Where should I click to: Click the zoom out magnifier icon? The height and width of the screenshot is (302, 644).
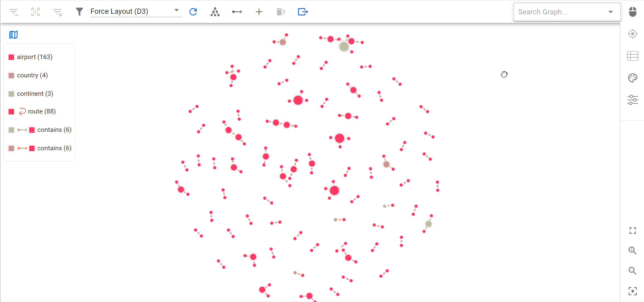[x=632, y=271]
